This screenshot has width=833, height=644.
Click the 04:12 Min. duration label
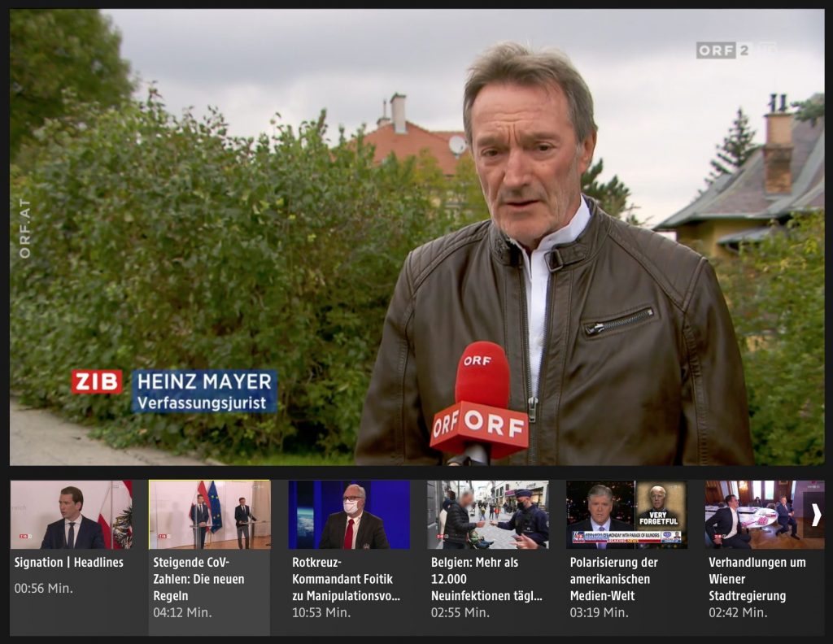pyautogui.click(x=182, y=613)
